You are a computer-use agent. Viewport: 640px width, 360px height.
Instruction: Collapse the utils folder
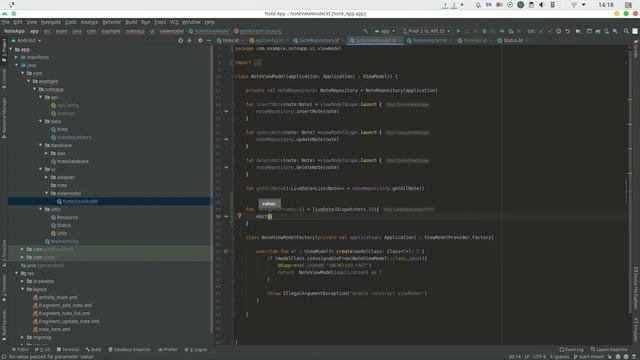point(41,209)
